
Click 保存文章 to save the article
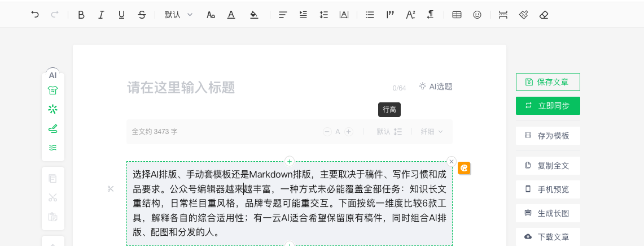pos(548,82)
